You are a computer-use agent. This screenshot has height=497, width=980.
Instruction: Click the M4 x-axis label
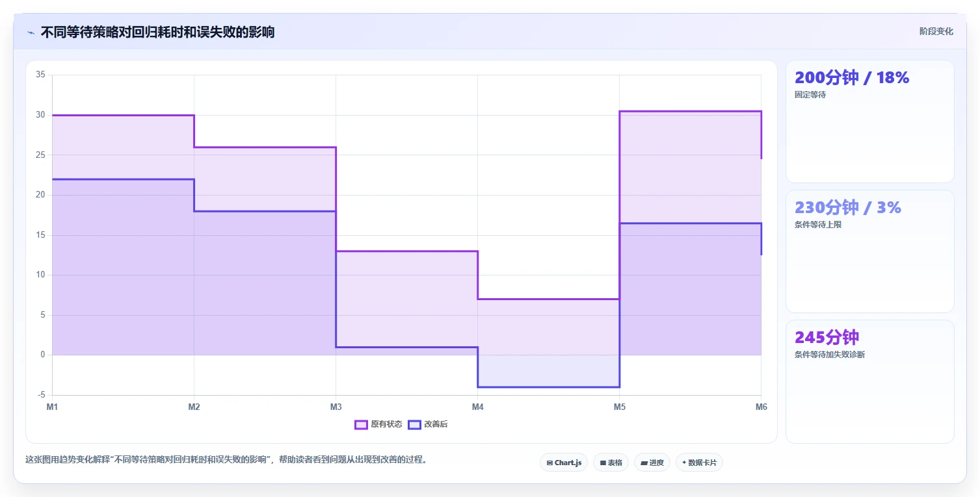[477, 407]
